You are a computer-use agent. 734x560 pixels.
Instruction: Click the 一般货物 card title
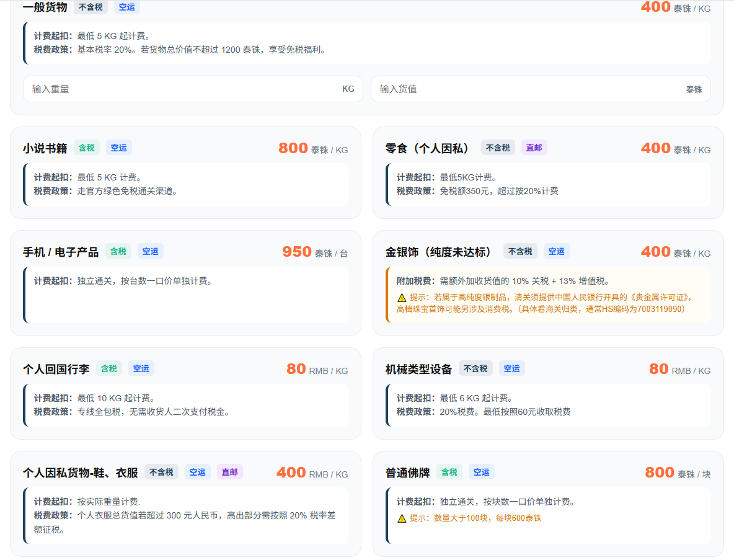pos(45,7)
